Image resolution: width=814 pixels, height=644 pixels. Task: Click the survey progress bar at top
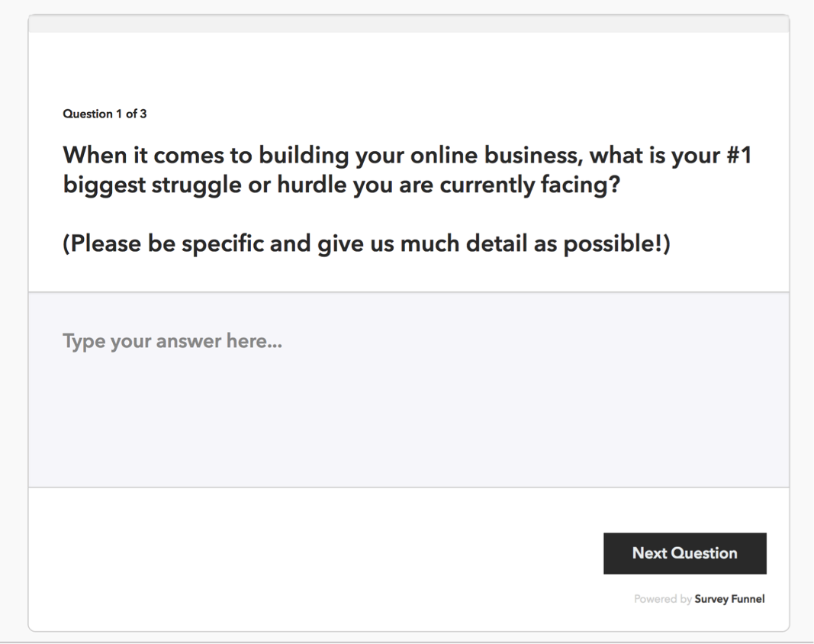tap(409, 24)
